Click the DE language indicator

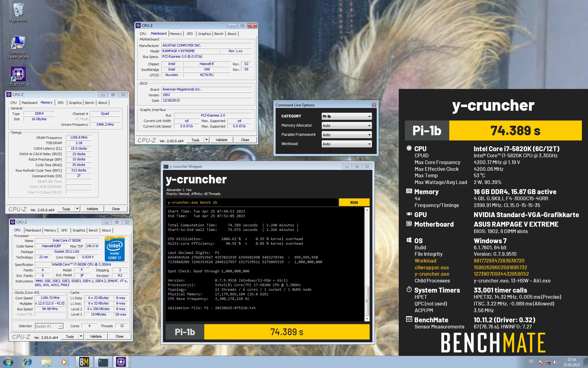tap(531, 361)
